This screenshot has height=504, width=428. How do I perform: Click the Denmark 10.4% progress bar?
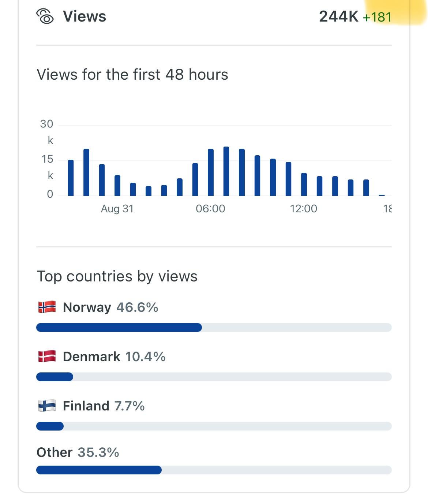coord(55,377)
